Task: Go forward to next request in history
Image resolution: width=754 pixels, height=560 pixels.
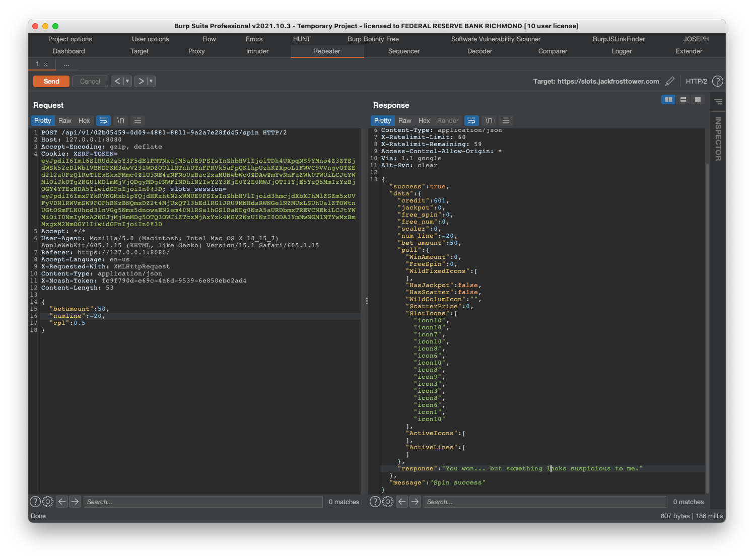Action: point(141,81)
